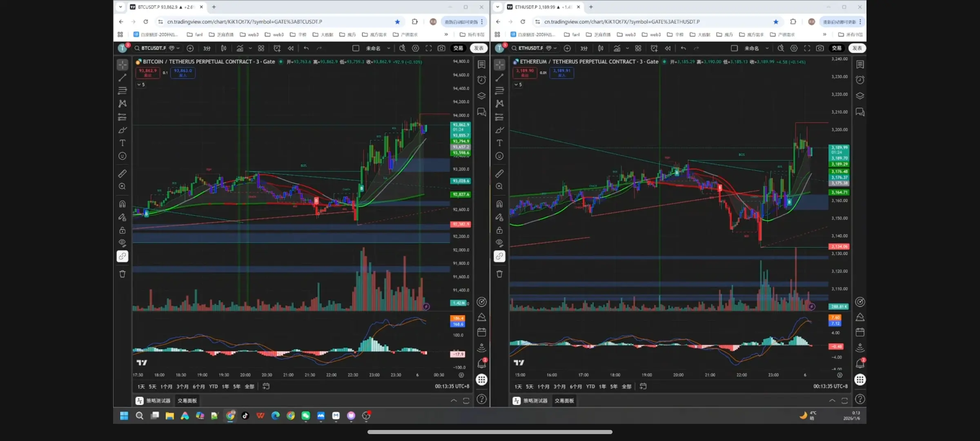This screenshot has width=980, height=441.
Task: Click the 3分 interval selector in BTC toolbar
Action: tap(207, 48)
